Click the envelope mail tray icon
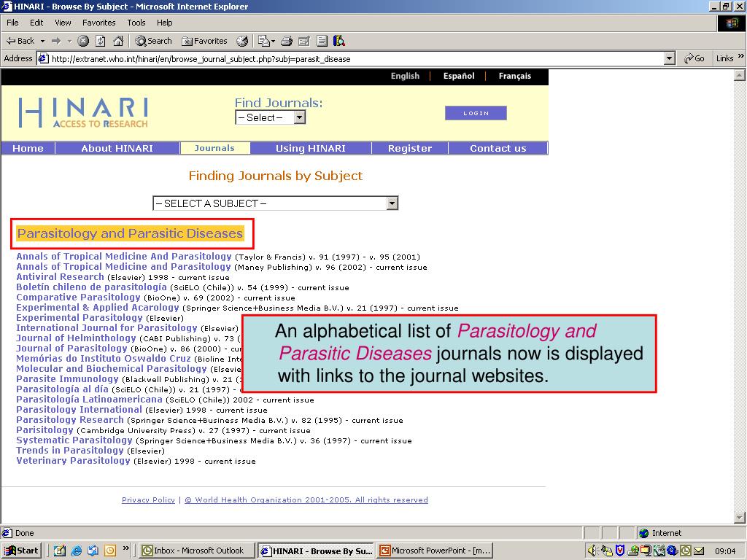Image resolution: width=747 pixels, height=560 pixels. click(699, 551)
